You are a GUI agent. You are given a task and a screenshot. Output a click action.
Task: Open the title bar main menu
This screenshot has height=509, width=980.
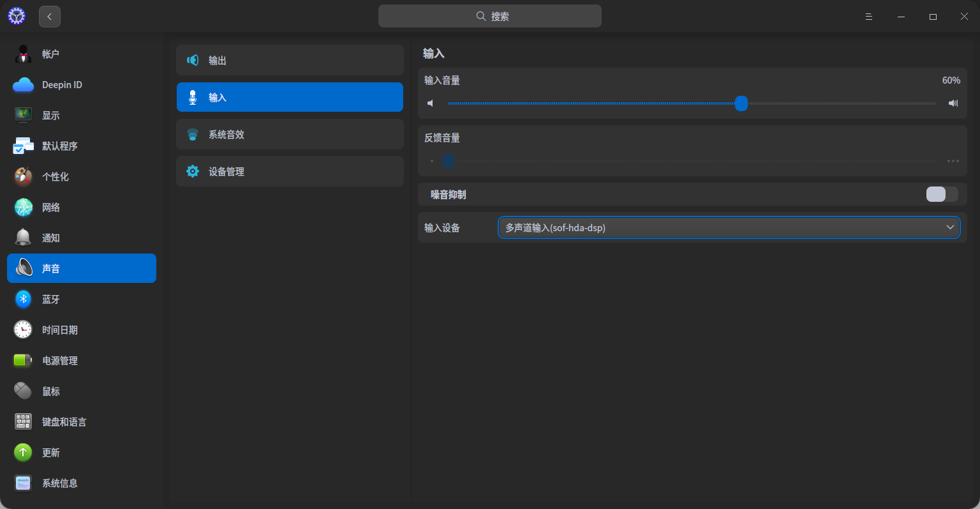point(868,17)
